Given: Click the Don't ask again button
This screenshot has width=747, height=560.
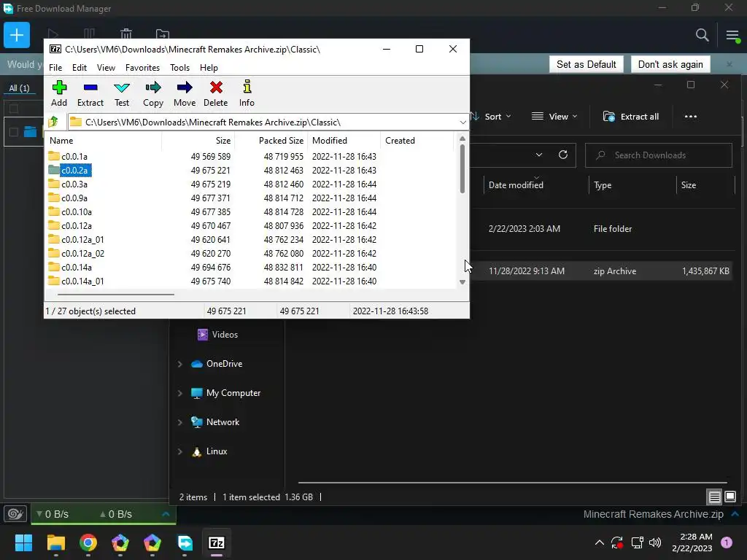Looking at the screenshot, I should pyautogui.click(x=670, y=64).
